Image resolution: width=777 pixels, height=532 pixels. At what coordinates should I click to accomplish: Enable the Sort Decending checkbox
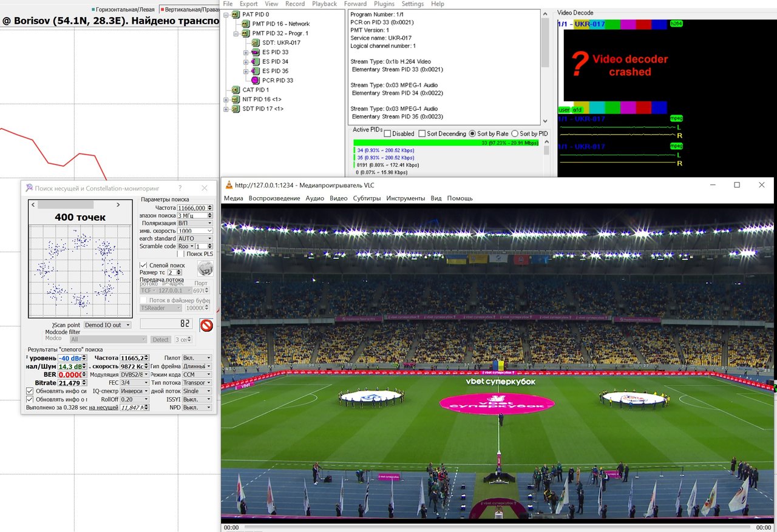(x=422, y=133)
